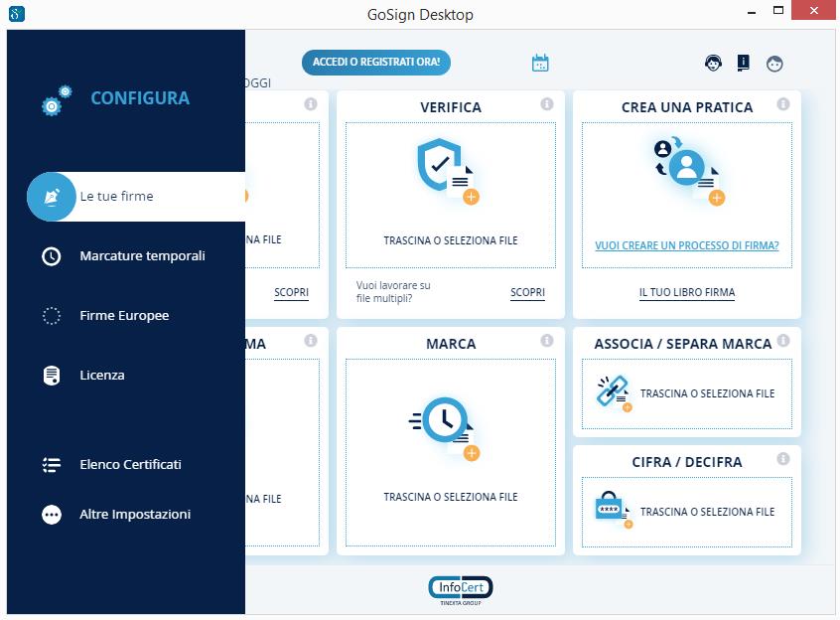Open Elenco Certificati list
Screen dimensions: 840x620
pyautogui.click(x=130, y=465)
